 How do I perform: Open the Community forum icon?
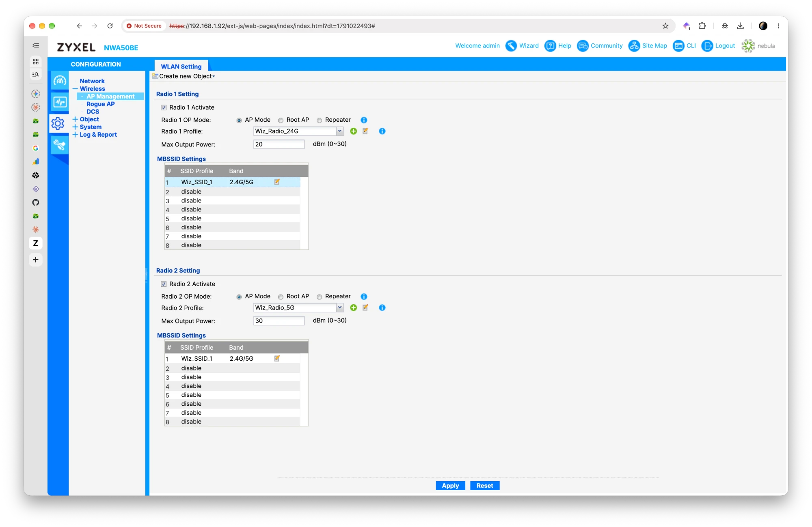point(583,46)
